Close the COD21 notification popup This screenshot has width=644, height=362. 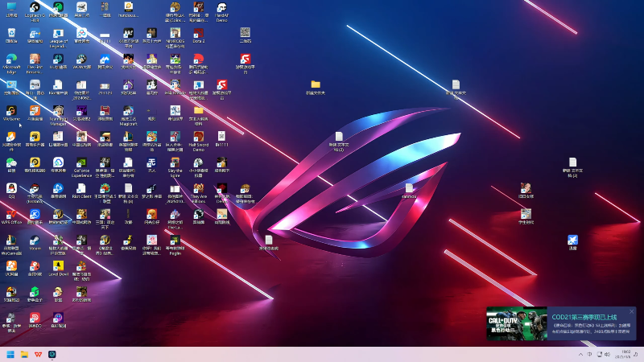tap(631, 311)
